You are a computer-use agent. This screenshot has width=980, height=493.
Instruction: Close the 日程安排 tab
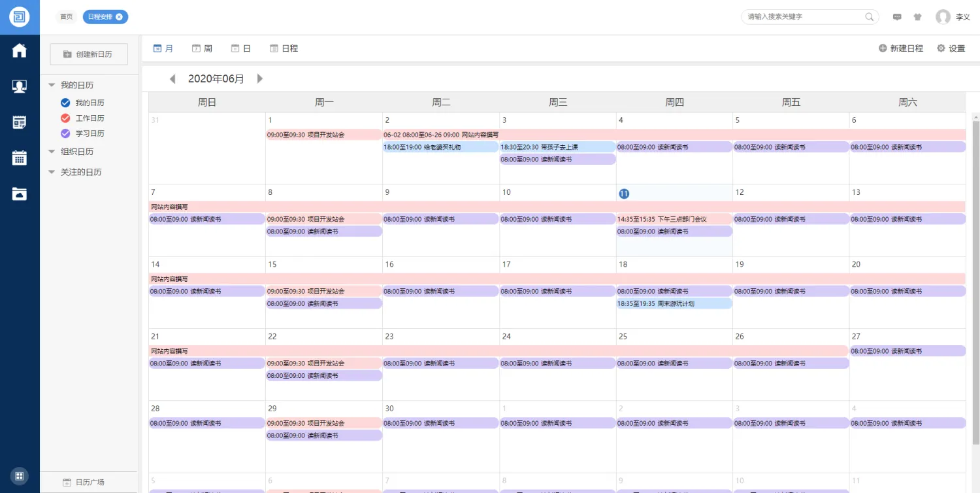point(119,17)
